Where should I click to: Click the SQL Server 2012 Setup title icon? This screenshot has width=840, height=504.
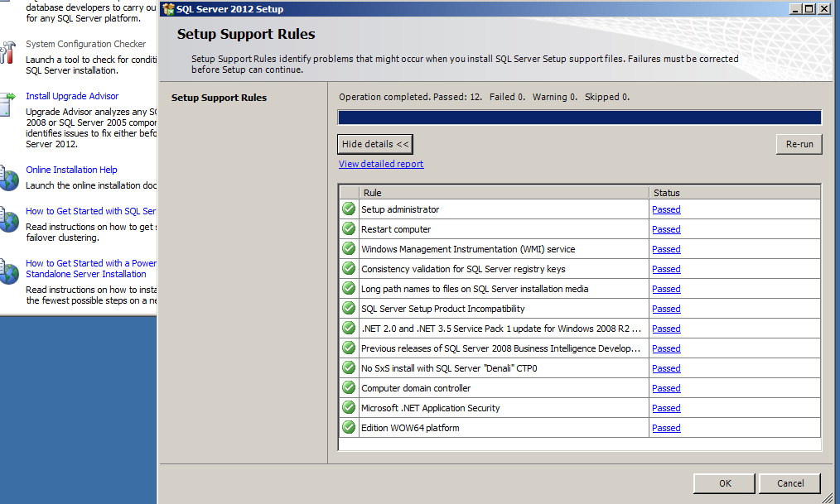pyautogui.click(x=168, y=9)
